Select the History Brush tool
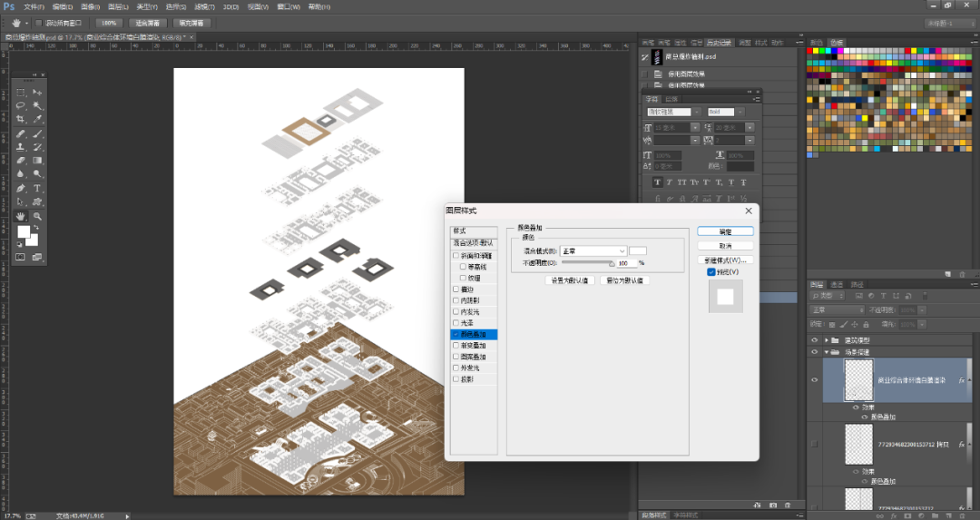980x520 pixels. point(37,147)
